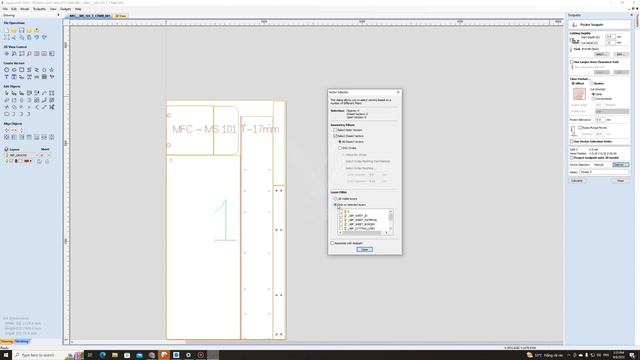The width and height of the screenshot is (640, 360).
Task: Open Task View on the taskbar
Action: click(90, 355)
